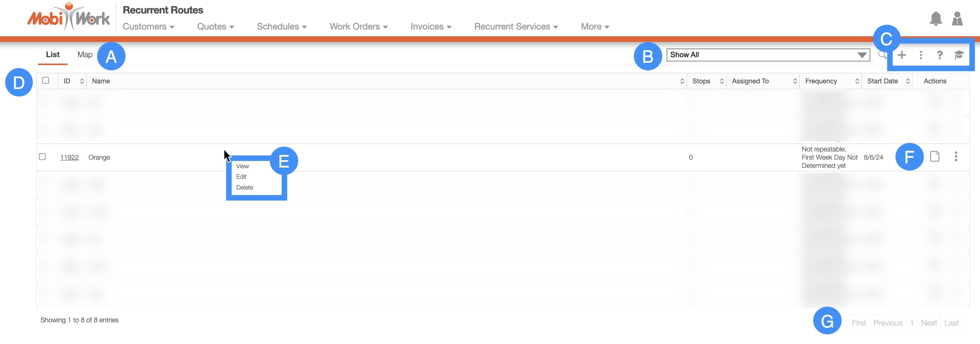The width and height of the screenshot is (980, 344).
Task: Expand the Recurrent Services menu
Action: coord(516,27)
